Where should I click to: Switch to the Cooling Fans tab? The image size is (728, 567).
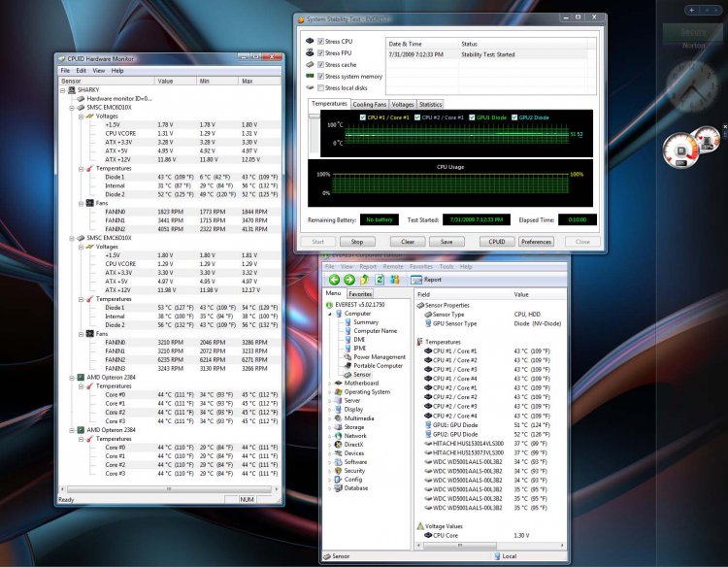(370, 105)
